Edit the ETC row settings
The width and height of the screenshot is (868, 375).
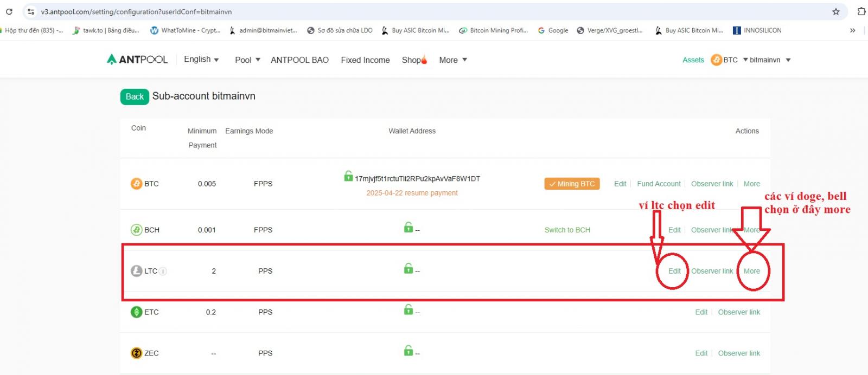[x=701, y=312]
